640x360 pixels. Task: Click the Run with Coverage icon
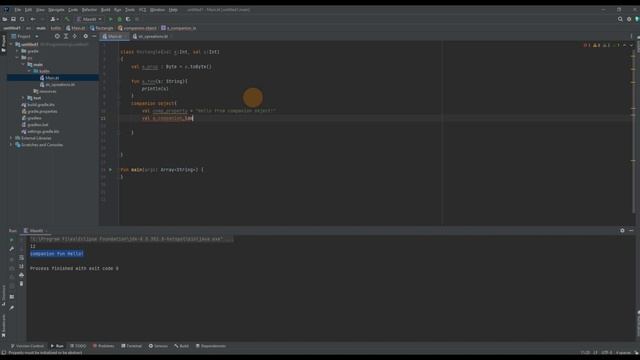(x=128, y=19)
